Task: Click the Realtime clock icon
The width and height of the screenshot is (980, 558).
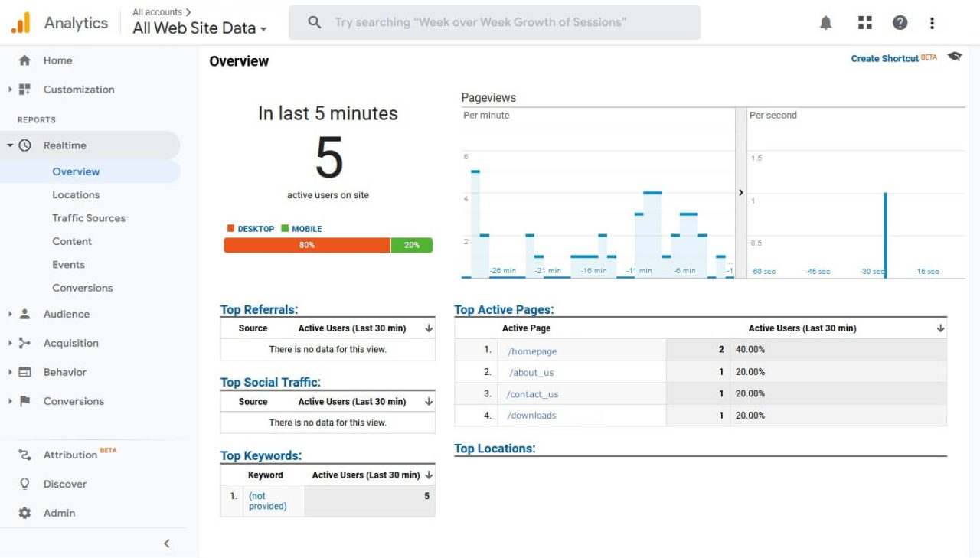Action: pos(24,145)
